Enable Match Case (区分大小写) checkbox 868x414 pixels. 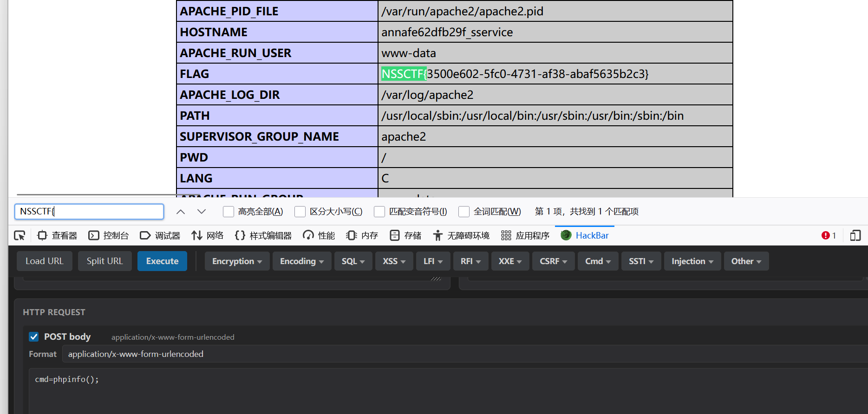click(300, 212)
